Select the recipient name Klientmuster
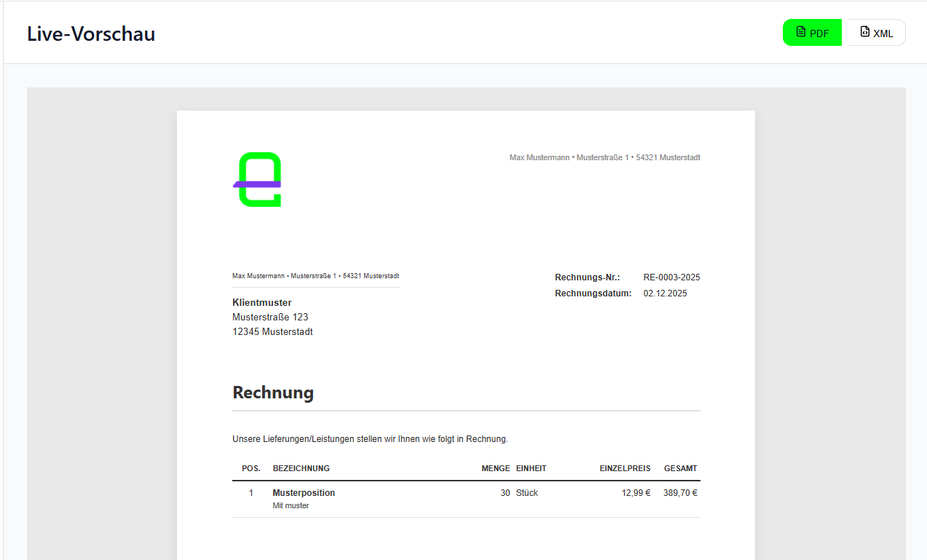The height and width of the screenshot is (560, 927). (x=261, y=302)
